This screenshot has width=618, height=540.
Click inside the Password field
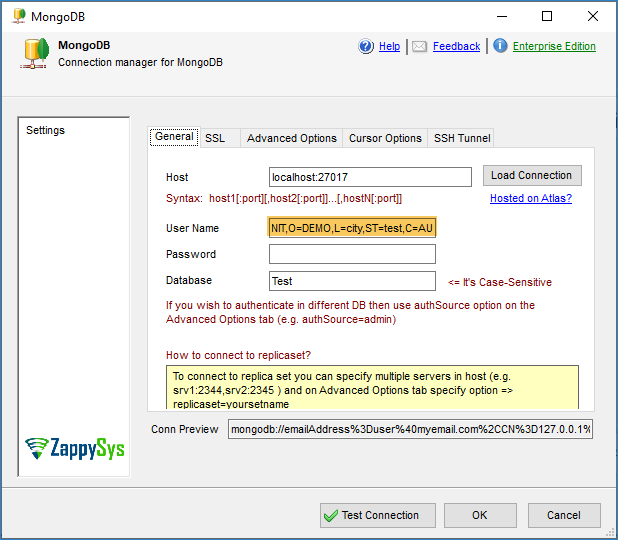pos(352,254)
